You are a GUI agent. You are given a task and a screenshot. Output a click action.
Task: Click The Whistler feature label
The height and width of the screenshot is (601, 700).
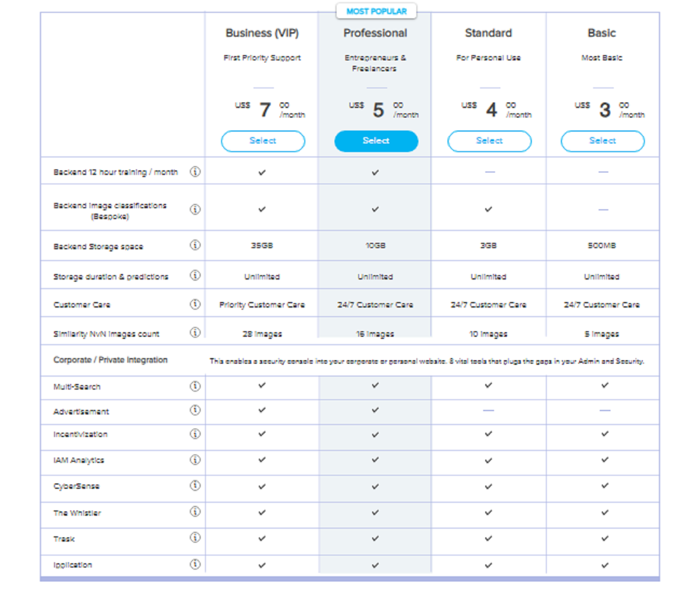[x=77, y=513]
